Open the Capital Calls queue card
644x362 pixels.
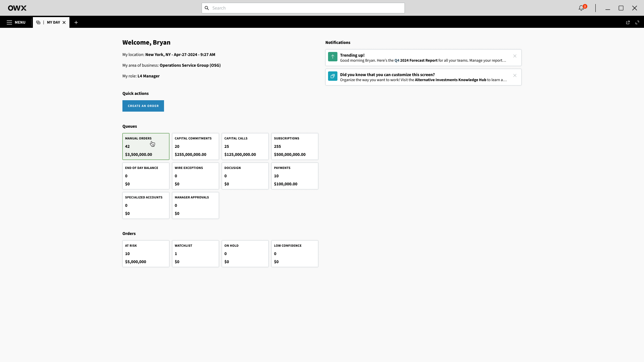pos(245,146)
